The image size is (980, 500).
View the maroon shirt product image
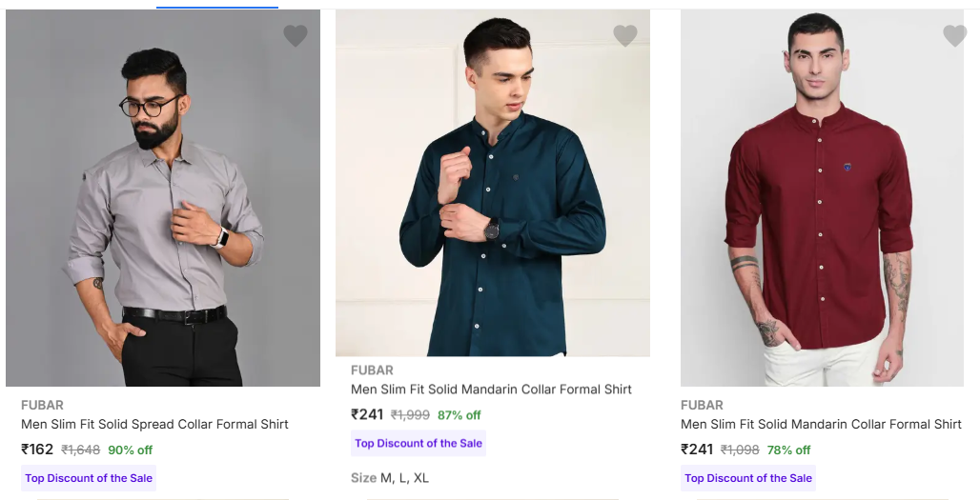click(822, 198)
